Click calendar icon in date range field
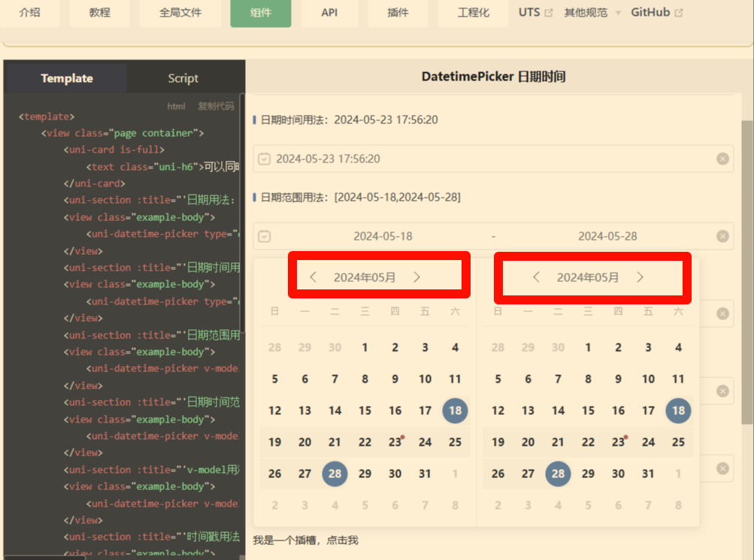 click(265, 236)
